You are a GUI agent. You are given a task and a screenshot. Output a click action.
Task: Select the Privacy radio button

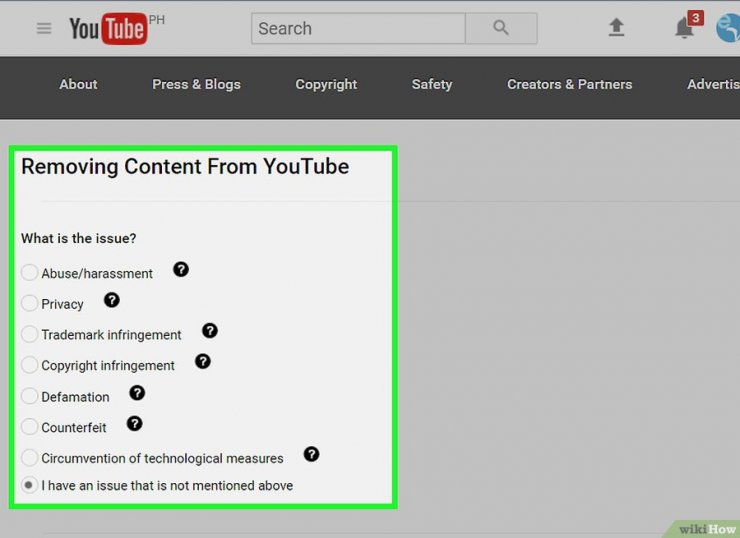click(29, 303)
